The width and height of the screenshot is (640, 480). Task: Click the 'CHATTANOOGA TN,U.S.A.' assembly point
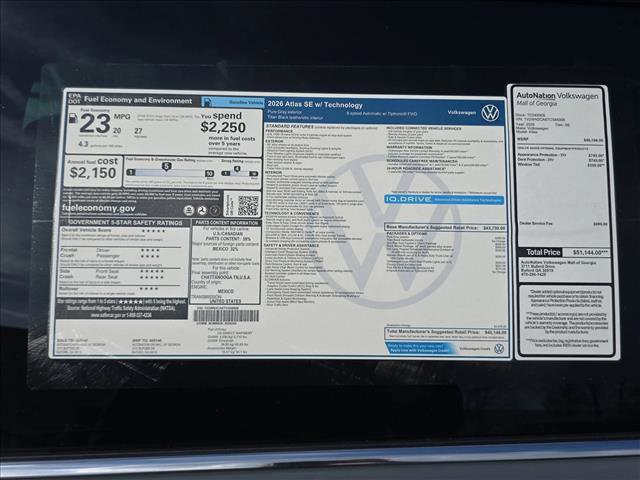226,277
